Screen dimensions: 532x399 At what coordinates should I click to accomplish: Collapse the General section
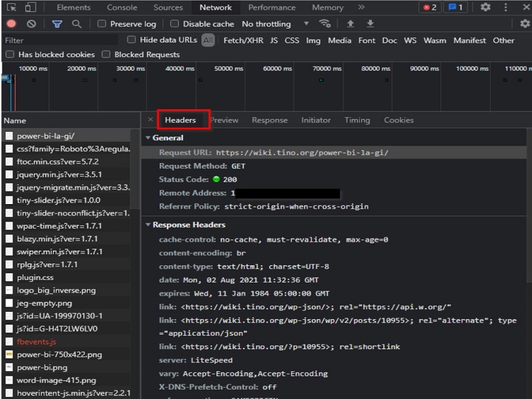click(148, 138)
